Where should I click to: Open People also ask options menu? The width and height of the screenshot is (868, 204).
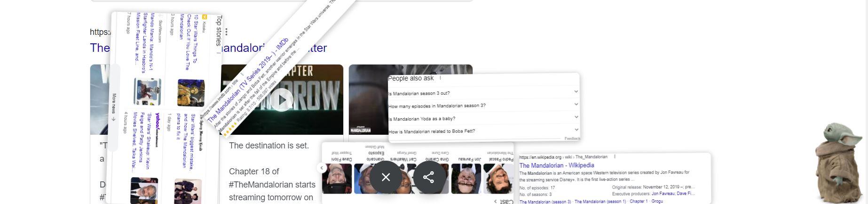(440, 78)
